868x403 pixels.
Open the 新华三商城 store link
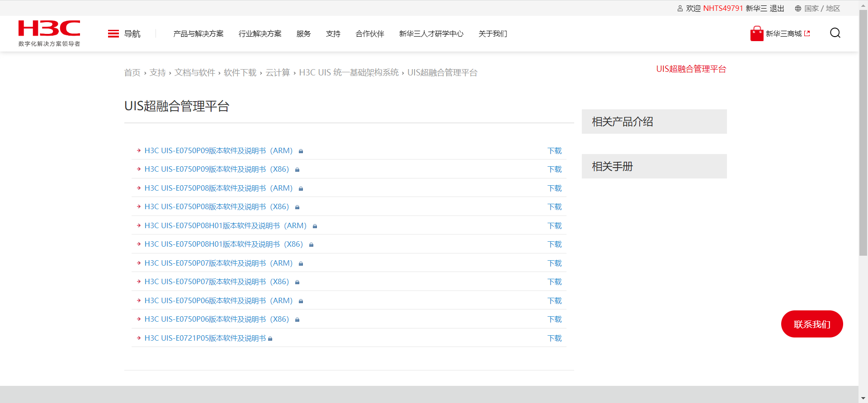pyautogui.click(x=784, y=34)
